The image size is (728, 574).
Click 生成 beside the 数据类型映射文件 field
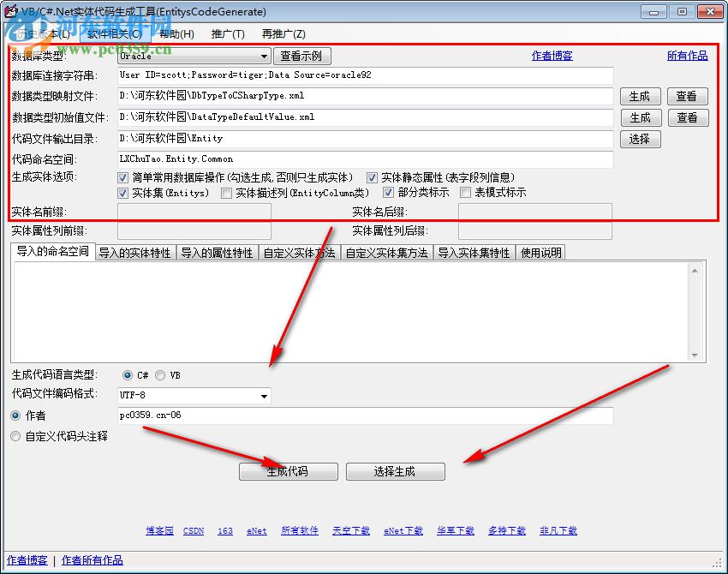[x=641, y=95]
